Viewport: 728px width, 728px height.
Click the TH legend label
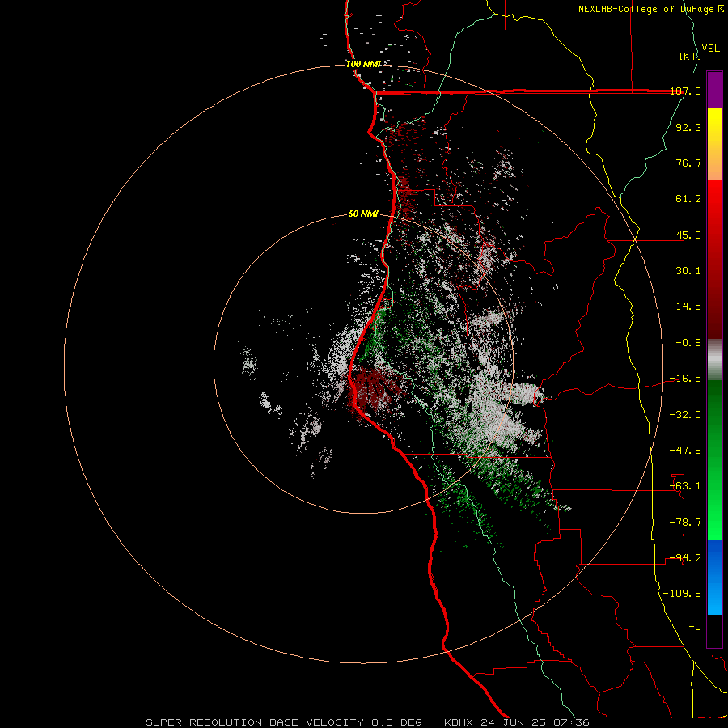click(x=695, y=630)
